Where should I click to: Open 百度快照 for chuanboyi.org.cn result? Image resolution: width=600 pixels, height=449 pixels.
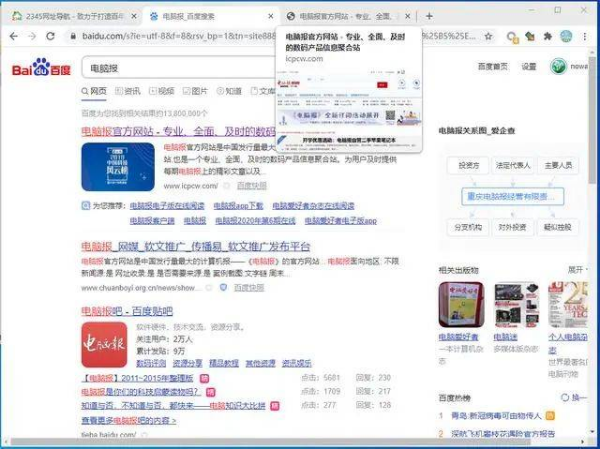tap(249, 287)
